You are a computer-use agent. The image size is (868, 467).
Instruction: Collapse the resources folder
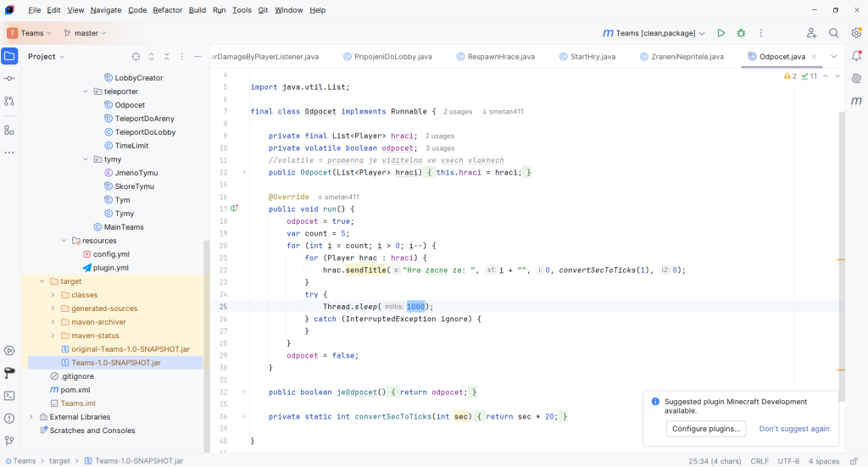[64, 241]
